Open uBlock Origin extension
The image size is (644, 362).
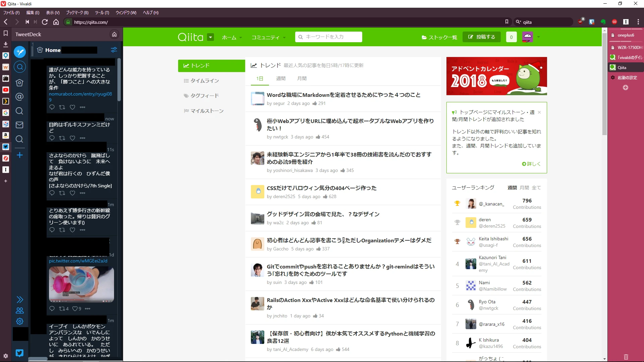(x=581, y=22)
